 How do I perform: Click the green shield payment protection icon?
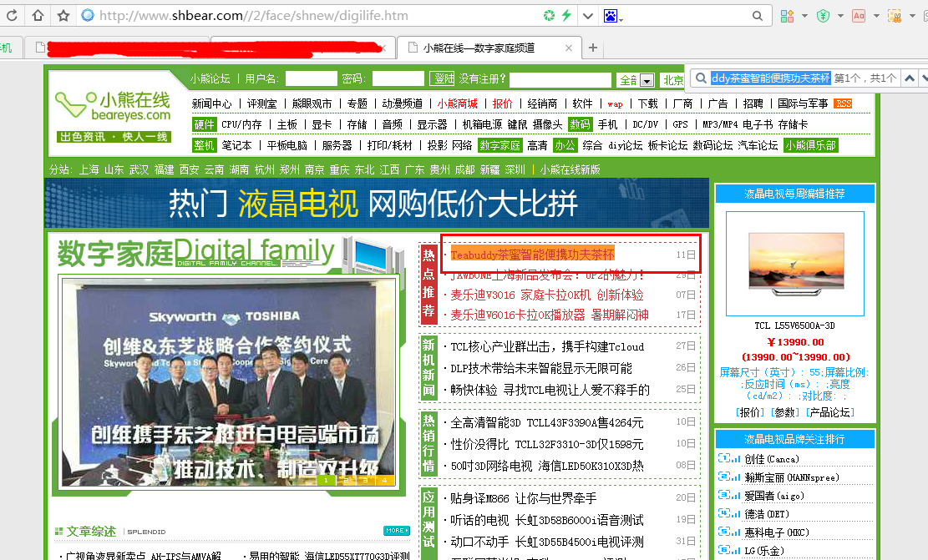823,15
